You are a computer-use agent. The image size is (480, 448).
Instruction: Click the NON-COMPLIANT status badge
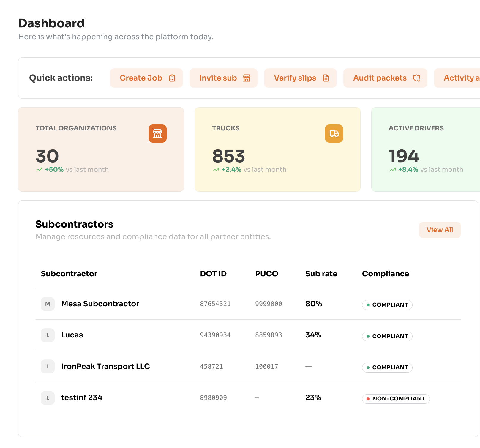tap(396, 399)
